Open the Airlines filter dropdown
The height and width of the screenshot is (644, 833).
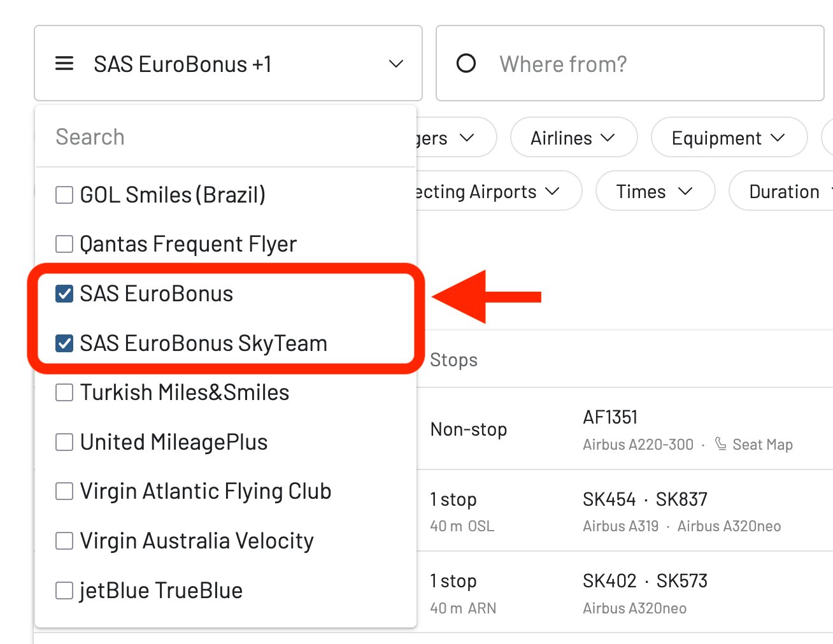point(573,137)
